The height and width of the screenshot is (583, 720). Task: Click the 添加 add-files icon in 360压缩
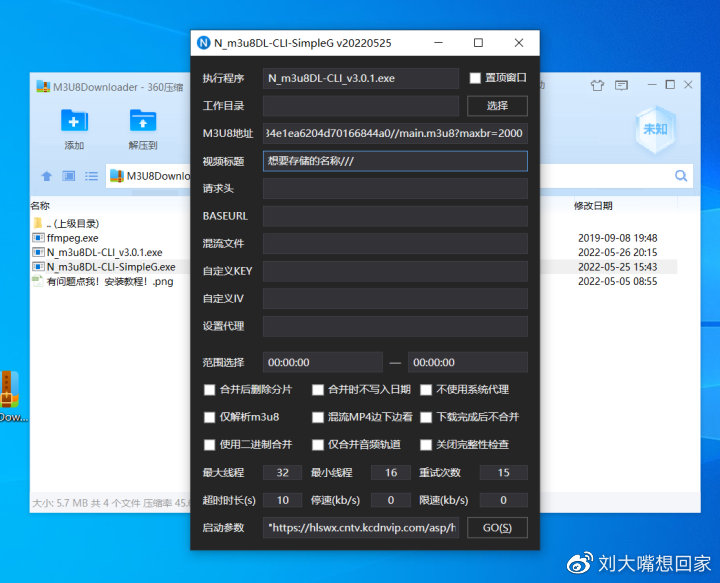click(x=74, y=121)
